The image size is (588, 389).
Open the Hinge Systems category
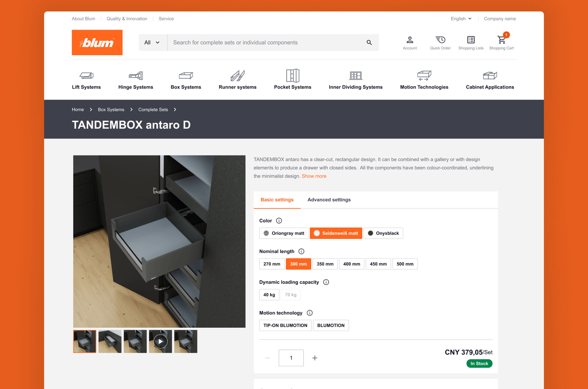tap(136, 80)
